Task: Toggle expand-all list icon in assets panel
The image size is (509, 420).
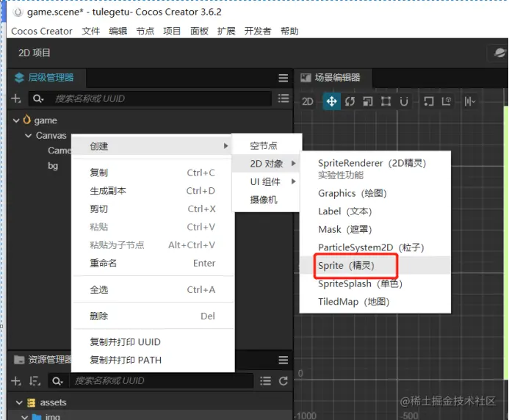Action: click(266, 381)
